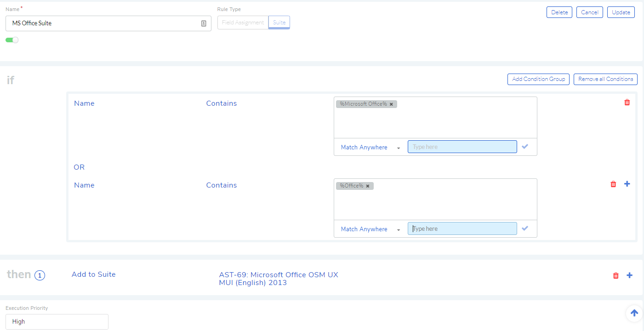Jump to top with arrow button

coord(634,313)
